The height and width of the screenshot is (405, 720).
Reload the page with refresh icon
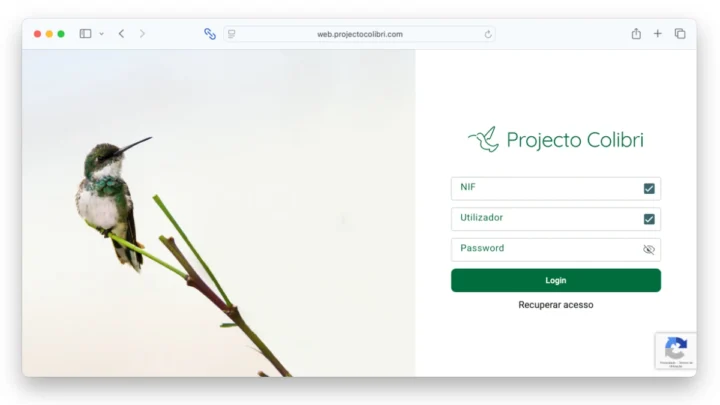tap(488, 34)
